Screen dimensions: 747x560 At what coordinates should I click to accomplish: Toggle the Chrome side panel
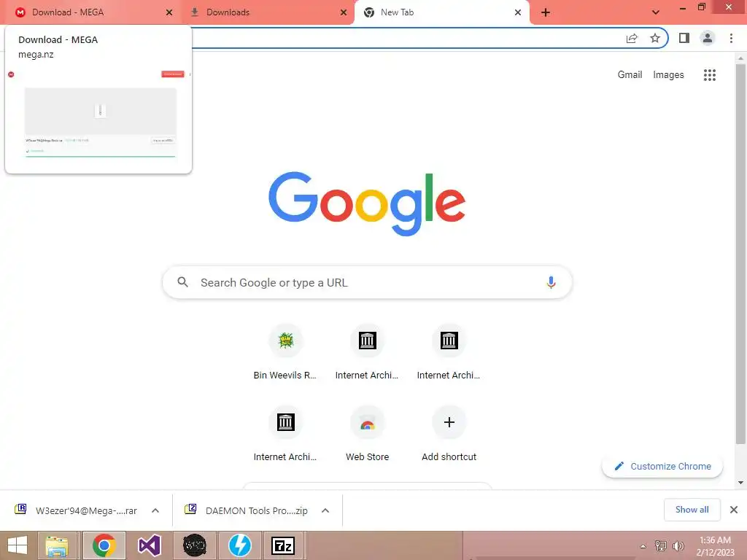(684, 38)
